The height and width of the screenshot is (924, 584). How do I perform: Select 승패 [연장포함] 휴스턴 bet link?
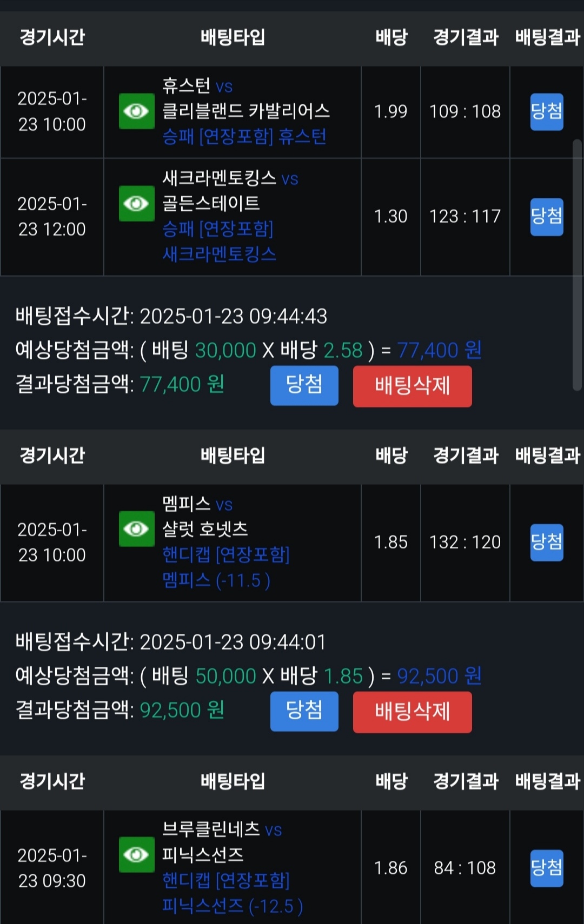244,137
